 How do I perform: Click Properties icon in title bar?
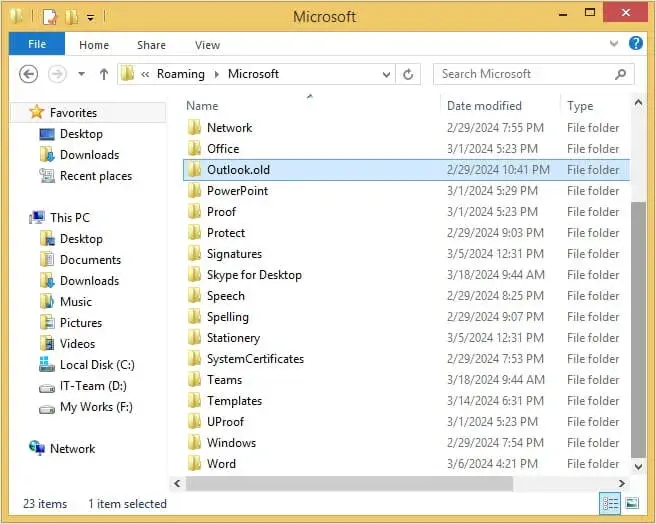pos(50,17)
